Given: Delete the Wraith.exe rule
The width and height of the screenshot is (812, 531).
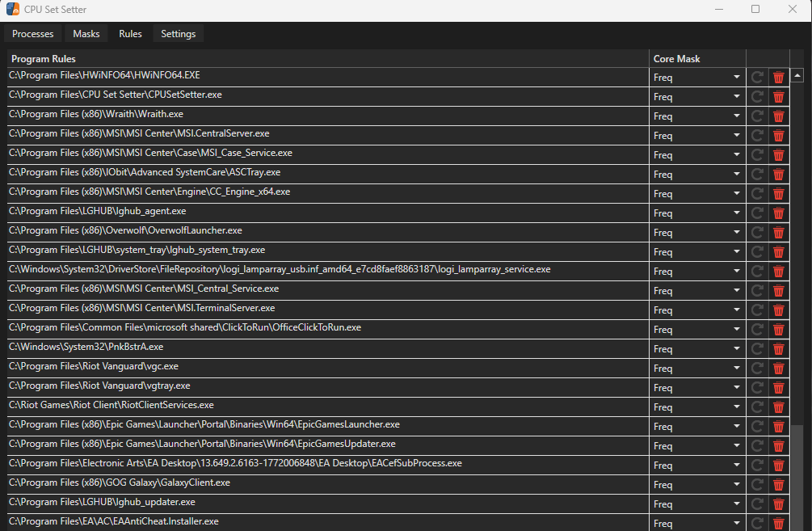Looking at the screenshot, I should point(778,116).
